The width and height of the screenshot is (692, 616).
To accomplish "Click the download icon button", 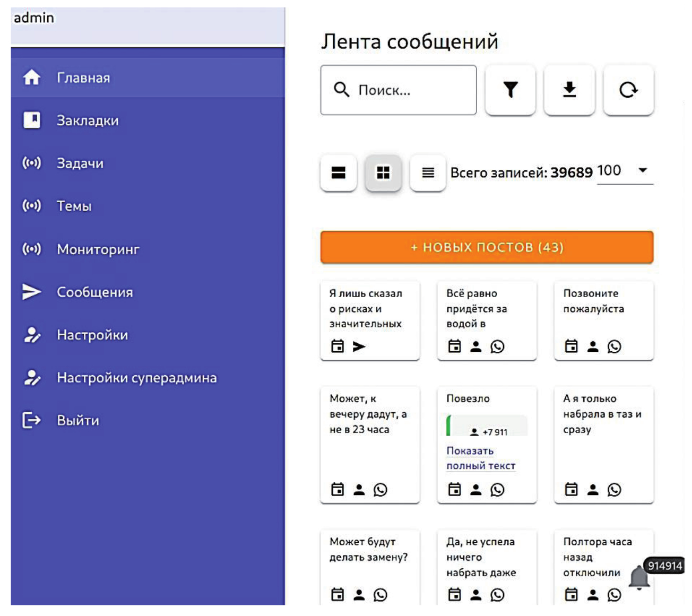I will tap(569, 90).
